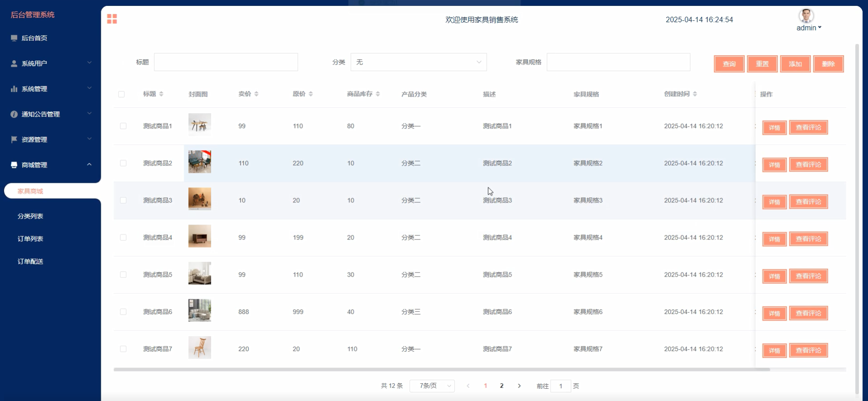Click the 系统管理 bar chart icon

click(14, 89)
